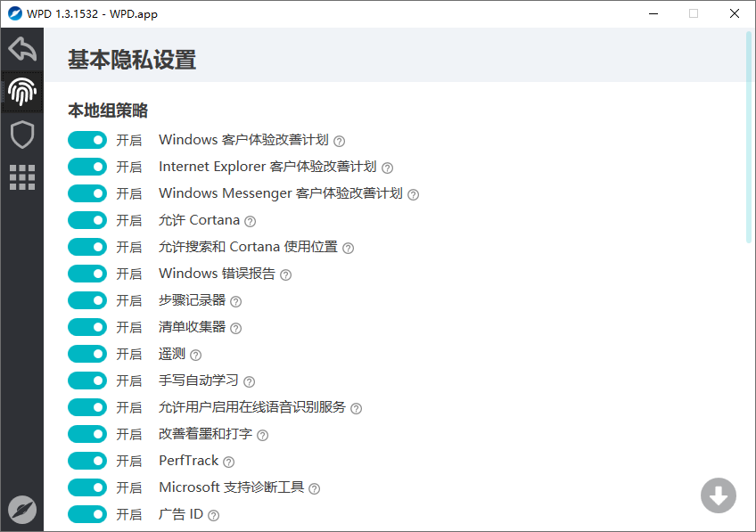Click the scroll-down arrow button

click(719, 495)
